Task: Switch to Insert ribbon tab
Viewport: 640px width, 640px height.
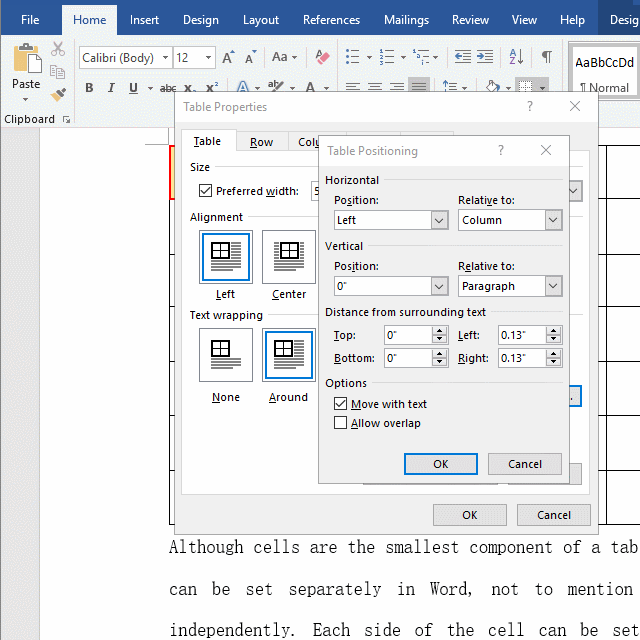Action: pos(144,20)
